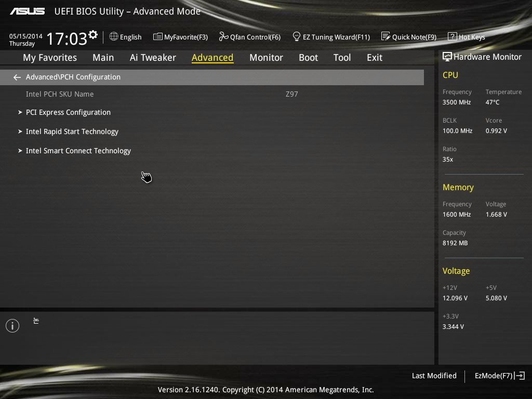Open Quick Note(F9)
This screenshot has width=532, height=399.
pyautogui.click(x=414, y=37)
